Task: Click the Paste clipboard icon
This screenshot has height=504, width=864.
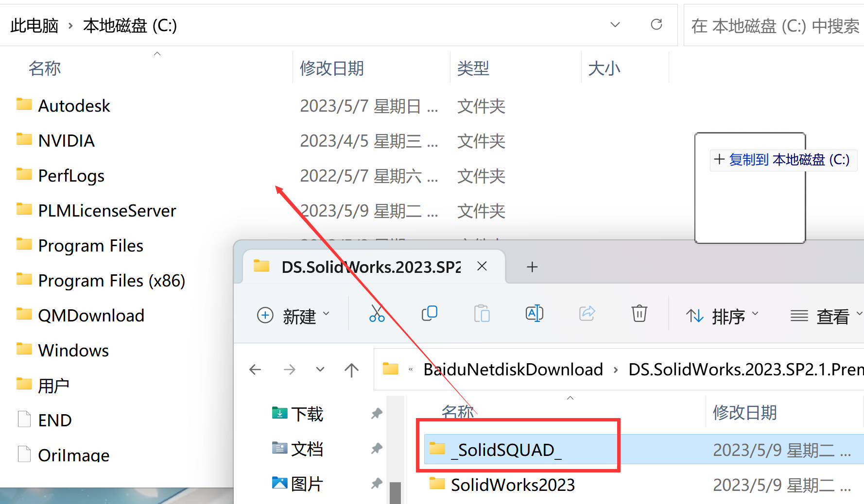Action: (482, 314)
